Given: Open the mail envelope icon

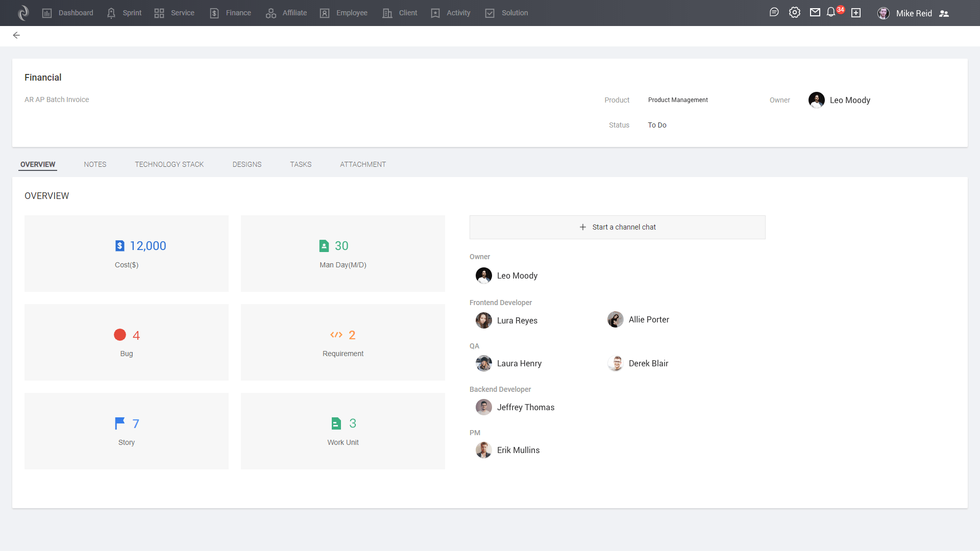Looking at the screenshot, I should tap(815, 13).
